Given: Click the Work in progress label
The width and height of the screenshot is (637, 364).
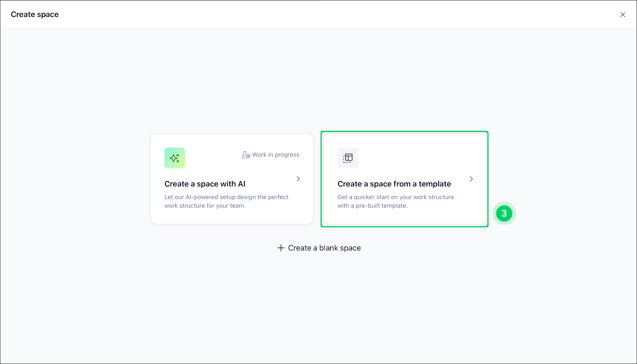Looking at the screenshot, I should [276, 155].
